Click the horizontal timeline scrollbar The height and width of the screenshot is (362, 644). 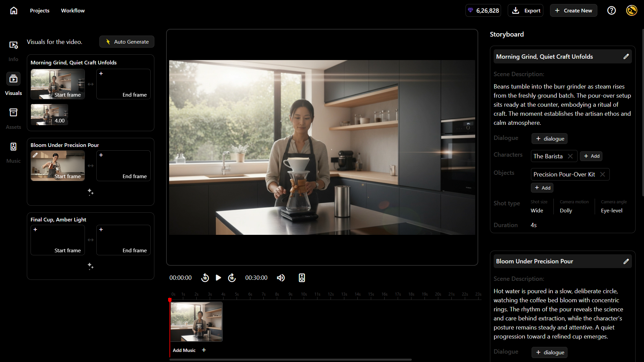291,360
